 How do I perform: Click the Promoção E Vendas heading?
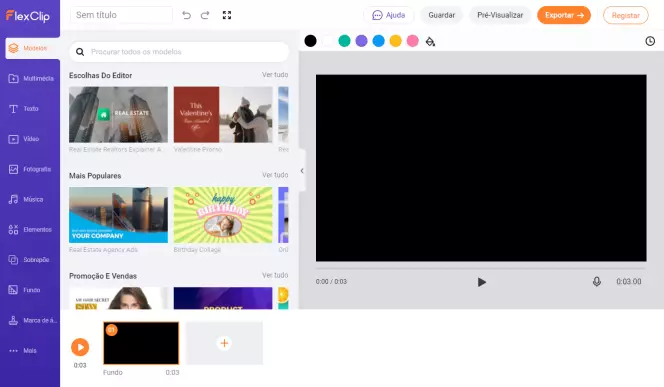pyautogui.click(x=103, y=276)
